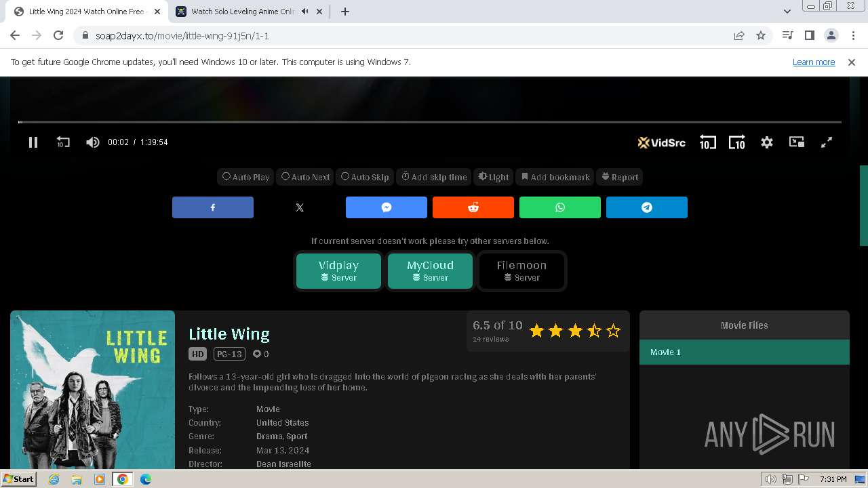Enter fullscreen video mode
Image resolution: width=868 pixels, height=488 pixels.
pyautogui.click(x=827, y=142)
